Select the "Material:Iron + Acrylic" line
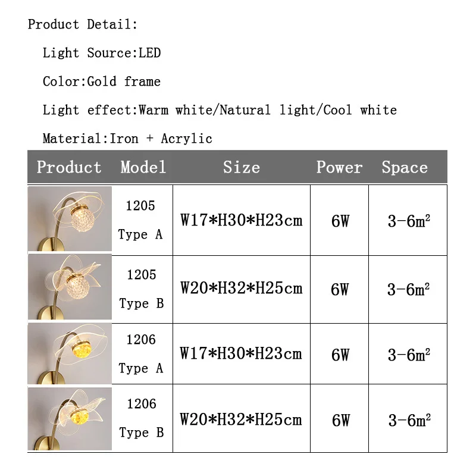This screenshot has height=476, width=476. click(x=127, y=139)
